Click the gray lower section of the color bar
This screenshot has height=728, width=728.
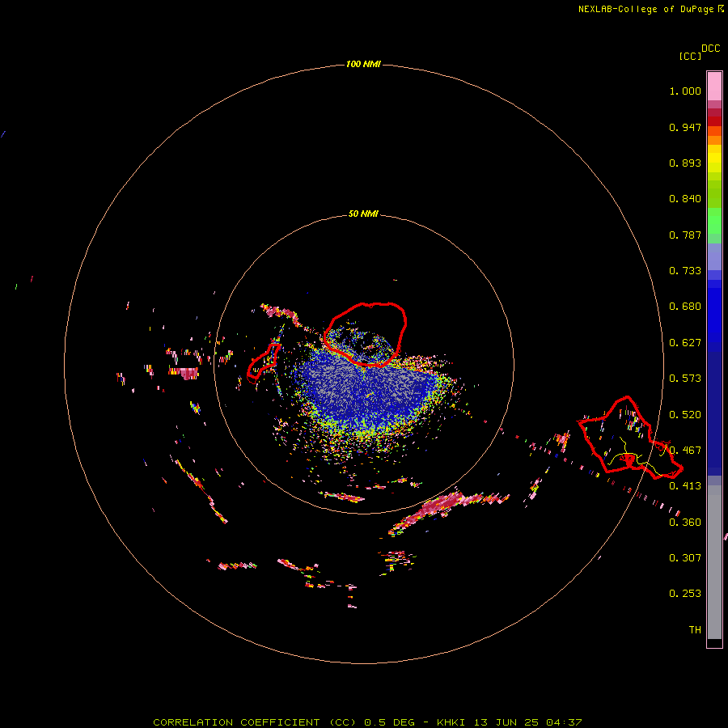pos(714,562)
